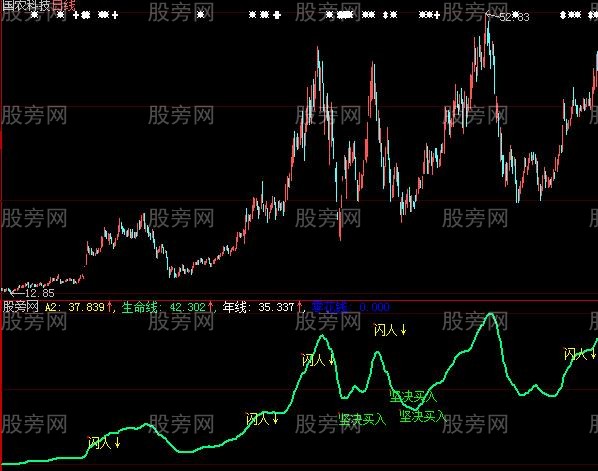
Task: Toggle the blue 零轴线 legend label
Action: [x=330, y=307]
